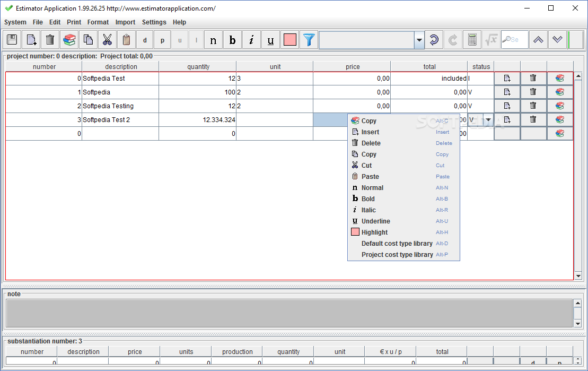Select Highlight in the context menu
588x371 pixels.
374,232
